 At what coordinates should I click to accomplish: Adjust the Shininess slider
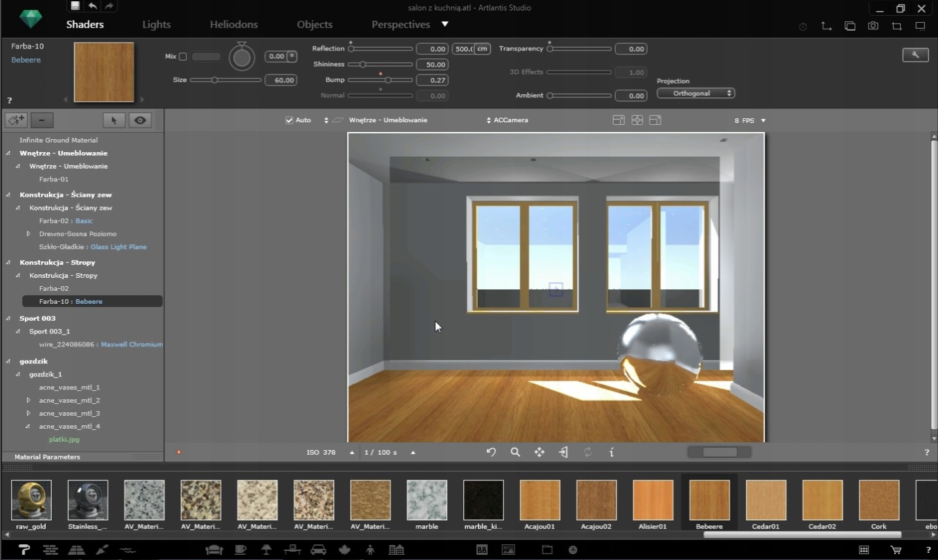point(363,65)
